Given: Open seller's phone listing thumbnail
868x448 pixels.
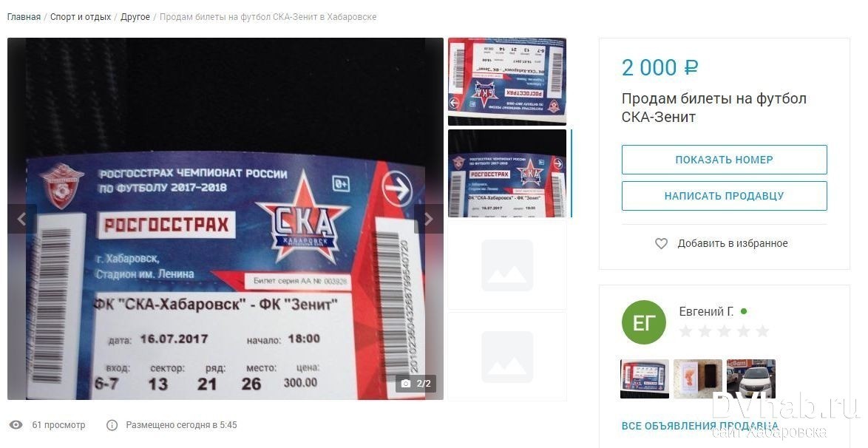Looking at the screenshot, I should click(x=697, y=379).
